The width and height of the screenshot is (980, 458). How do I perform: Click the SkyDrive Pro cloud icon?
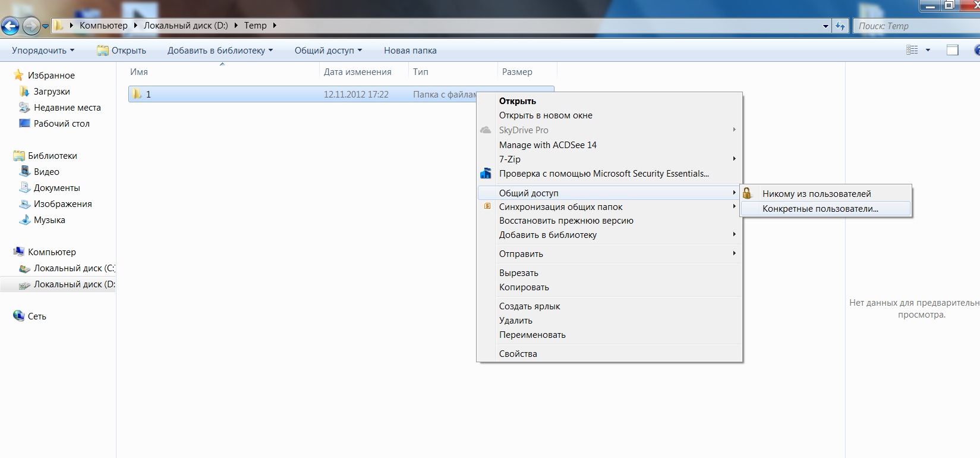pyautogui.click(x=486, y=130)
